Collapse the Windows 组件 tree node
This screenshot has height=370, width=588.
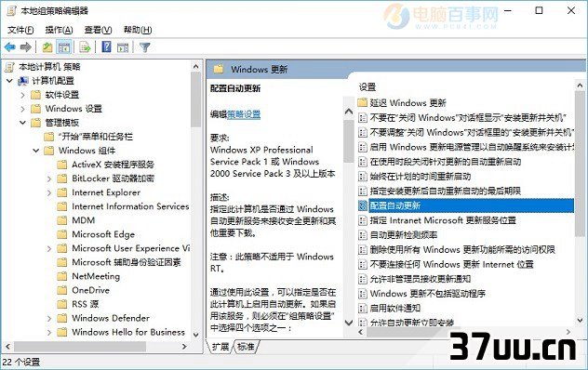pyautogui.click(x=36, y=151)
